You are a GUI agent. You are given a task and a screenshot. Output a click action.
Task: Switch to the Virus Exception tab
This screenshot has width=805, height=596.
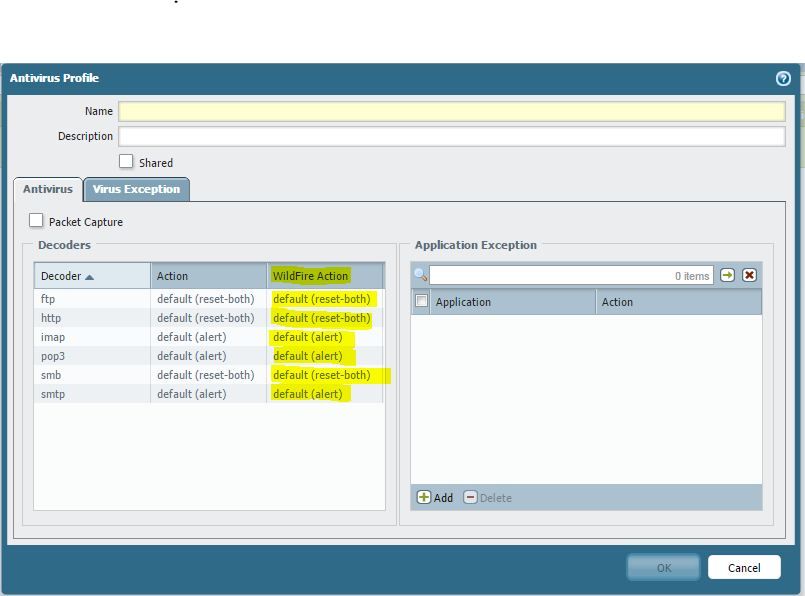pos(136,189)
